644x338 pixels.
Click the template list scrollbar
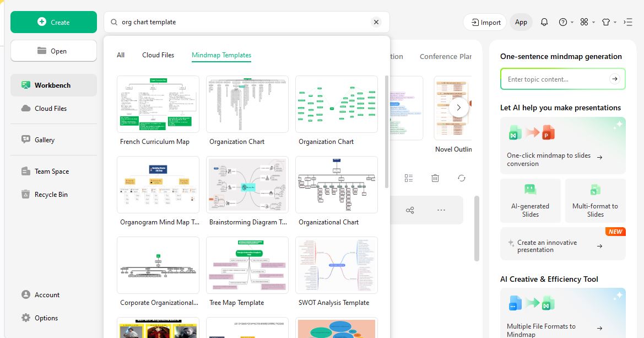click(x=387, y=132)
